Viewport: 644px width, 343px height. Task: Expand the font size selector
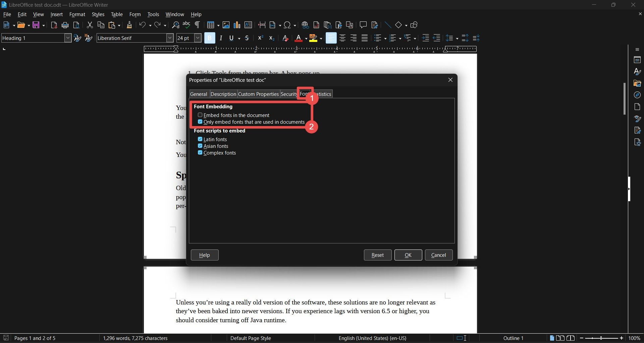click(198, 38)
